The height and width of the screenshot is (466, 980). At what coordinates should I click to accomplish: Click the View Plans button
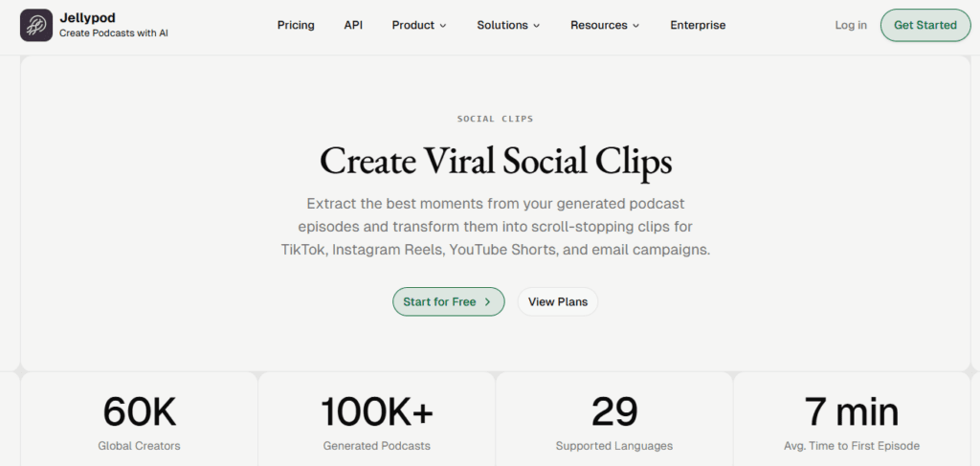click(558, 302)
